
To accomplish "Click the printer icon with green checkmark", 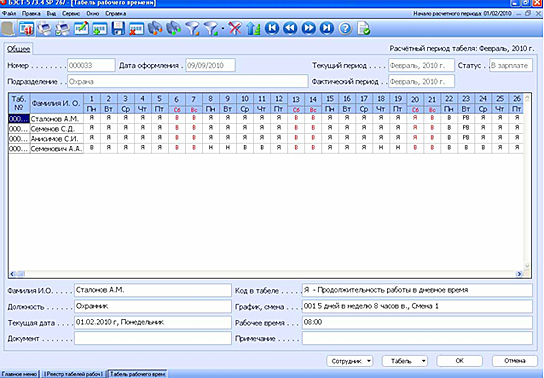I will (63, 28).
